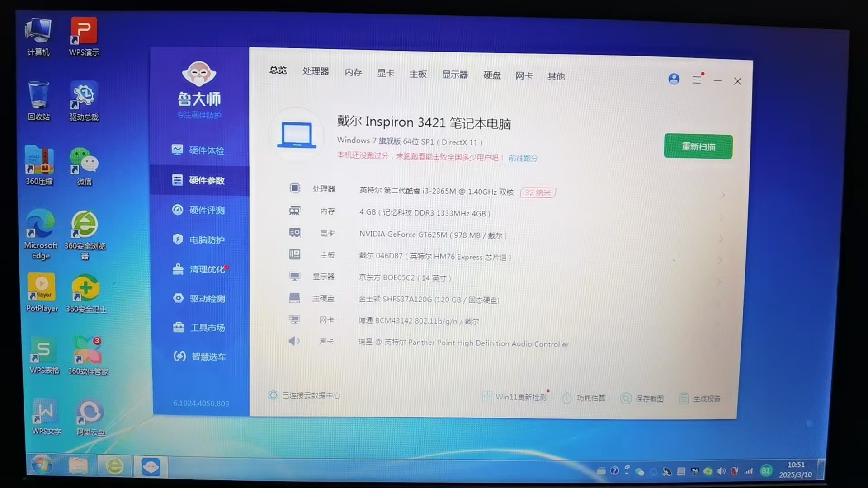Image resolution: width=868 pixels, height=488 pixels.
Task: Switch to the 网卡 tab
Action: [524, 76]
